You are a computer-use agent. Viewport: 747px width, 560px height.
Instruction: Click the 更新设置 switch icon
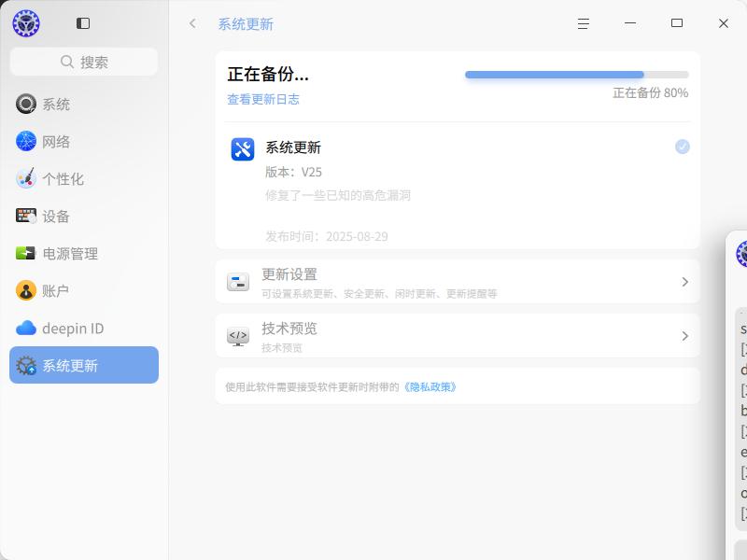[x=238, y=282]
